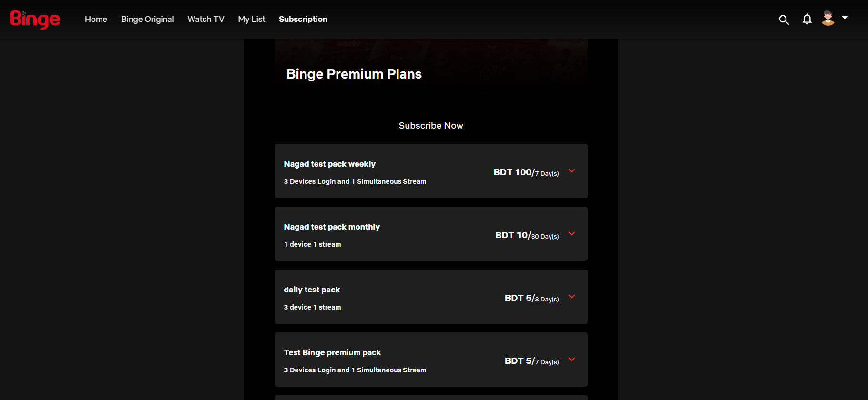868x400 pixels.
Task: Choose the Test Binge premium pack title
Action: click(332, 352)
